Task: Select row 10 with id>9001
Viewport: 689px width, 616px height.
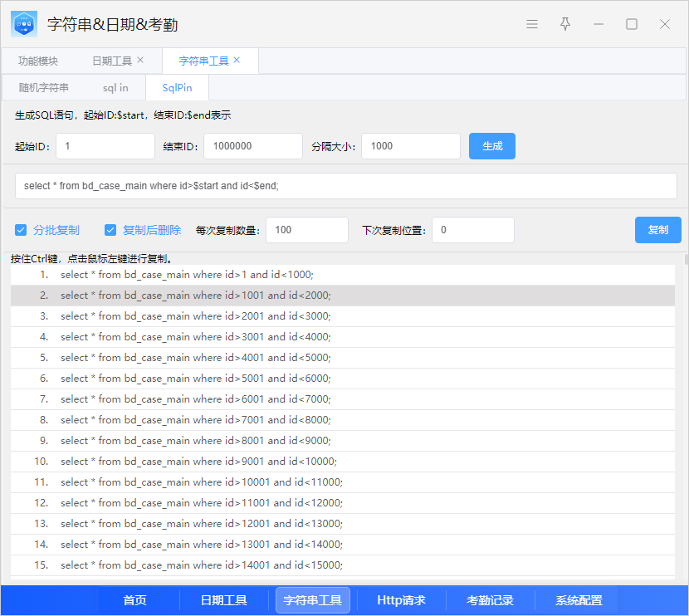Action: 343,462
